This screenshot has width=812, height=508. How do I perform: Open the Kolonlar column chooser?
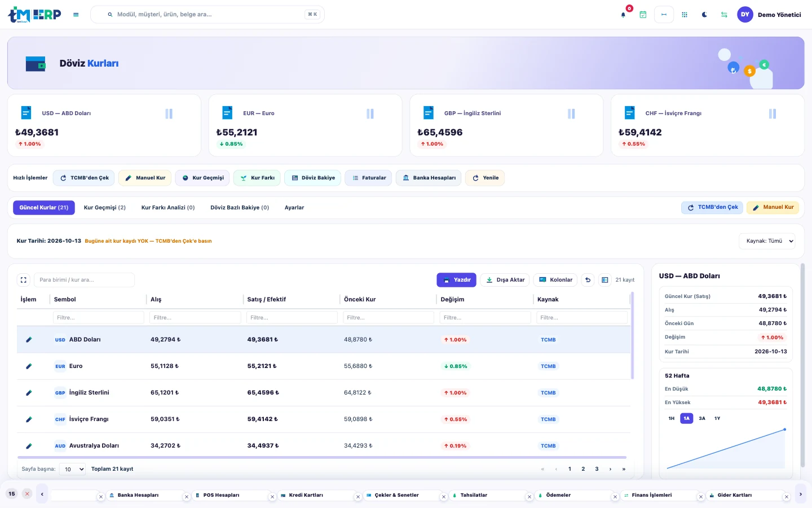tap(555, 280)
